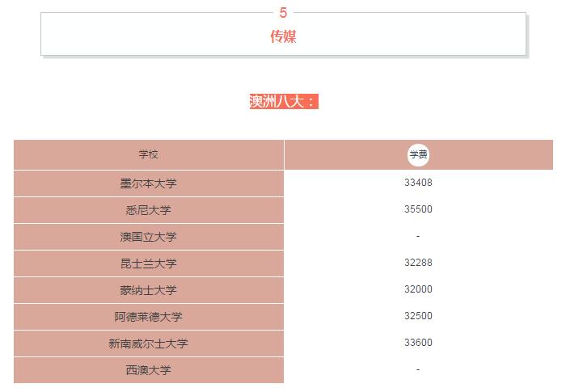
Task: Click the 西澳大学 school cell
Action: [x=149, y=370]
